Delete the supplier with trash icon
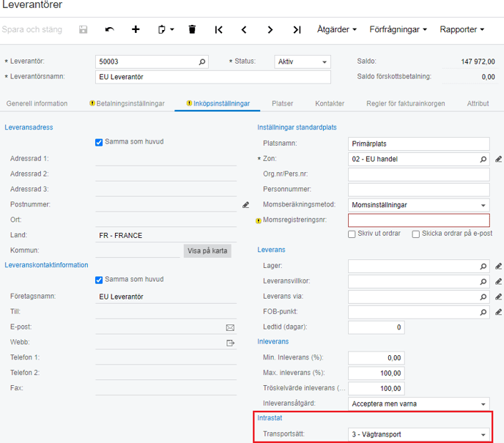Viewport: 504px width, 443px height. tap(192, 29)
